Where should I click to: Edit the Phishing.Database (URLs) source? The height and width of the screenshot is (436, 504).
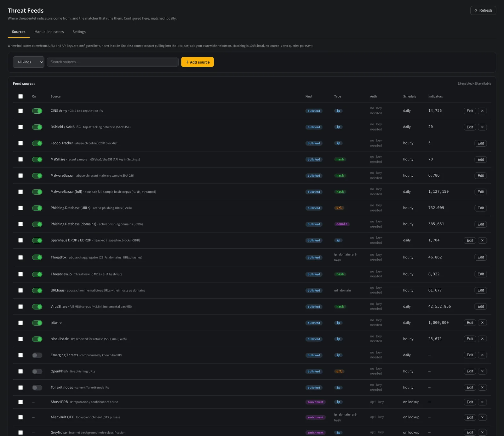coord(480,208)
